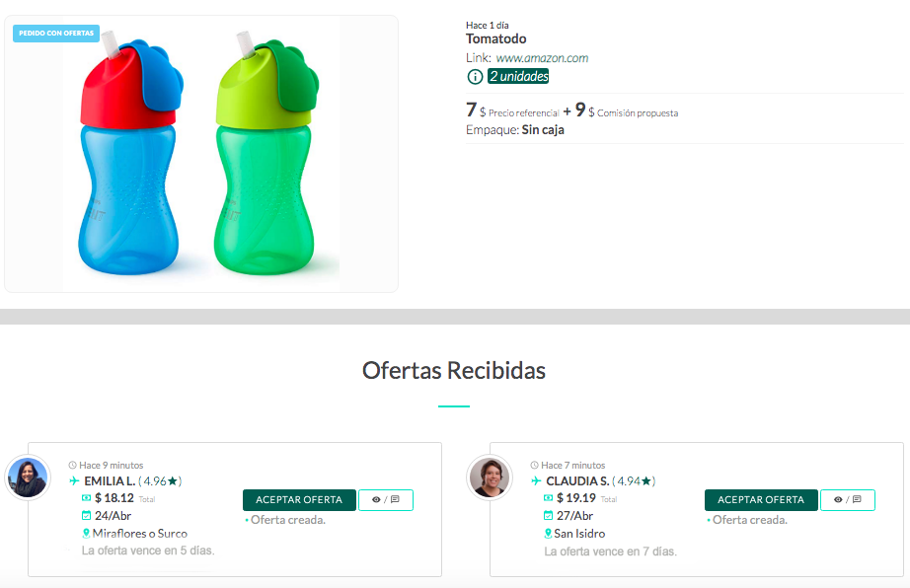Click the money icon beside $ 18.12
Image resolution: width=910 pixels, height=588 pixels.
click(x=87, y=497)
